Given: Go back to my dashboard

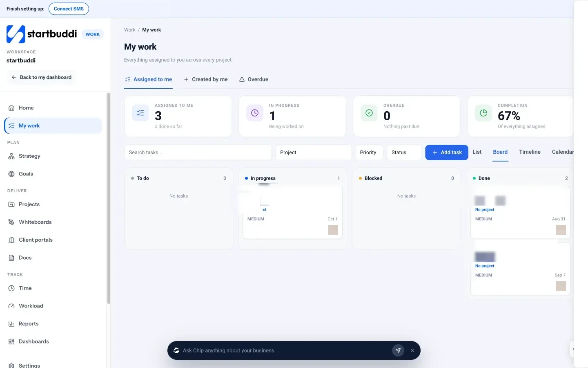Looking at the screenshot, I should pos(41,77).
